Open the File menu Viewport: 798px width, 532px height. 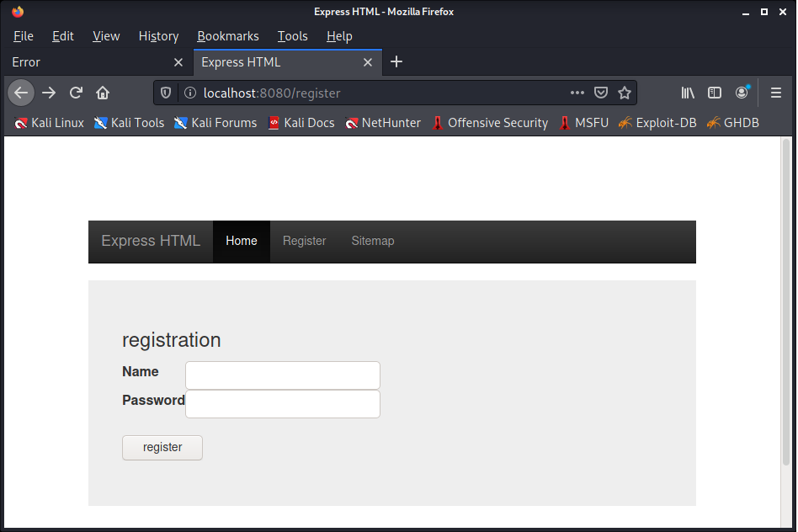tap(24, 36)
